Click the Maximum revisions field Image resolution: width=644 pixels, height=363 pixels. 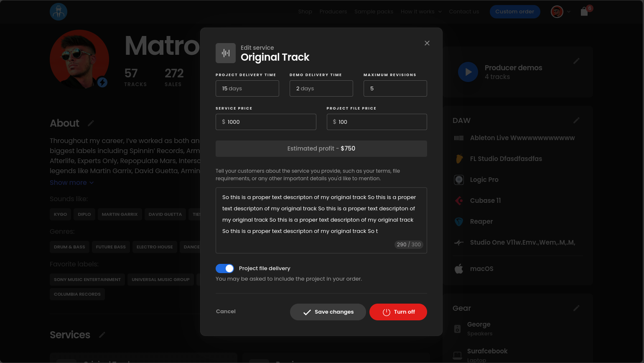pyautogui.click(x=395, y=89)
